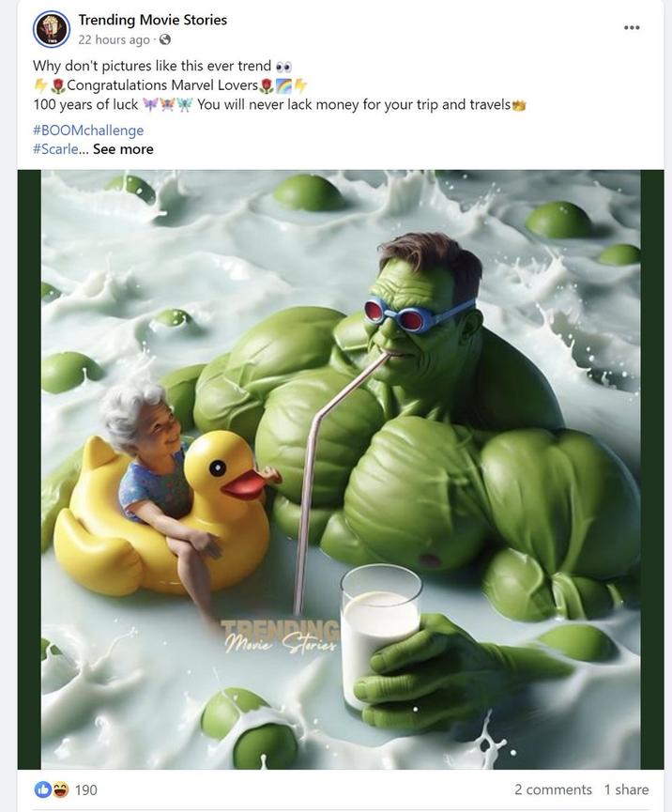672x812 pixels.
Task: Open the three-dot post options menu
Action: [x=632, y=27]
